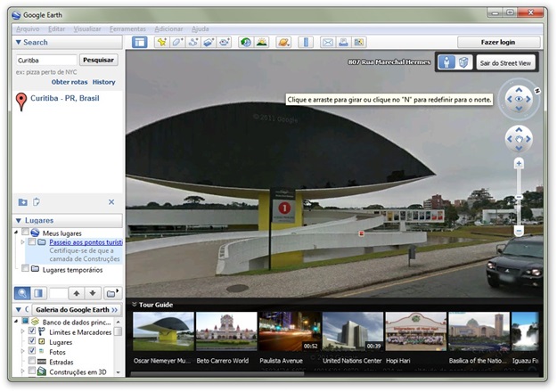The width and height of the screenshot is (557, 392).
Task: Check the Lugares temporários checkbox
Action: (x=25, y=269)
